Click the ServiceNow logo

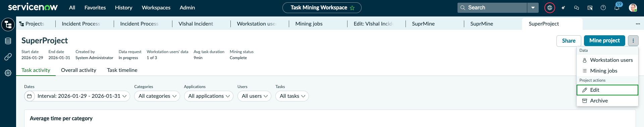(x=33, y=7)
